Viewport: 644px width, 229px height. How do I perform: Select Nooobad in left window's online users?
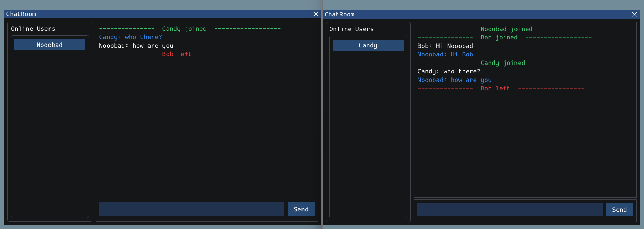50,45
